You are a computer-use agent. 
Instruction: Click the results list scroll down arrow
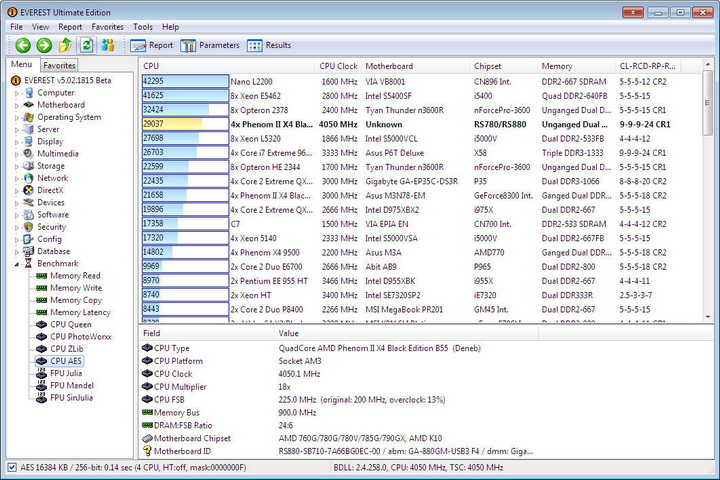tap(708, 316)
